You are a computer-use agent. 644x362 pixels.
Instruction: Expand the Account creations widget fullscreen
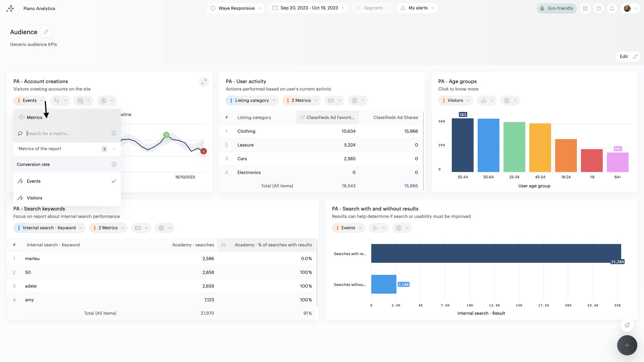point(204,82)
